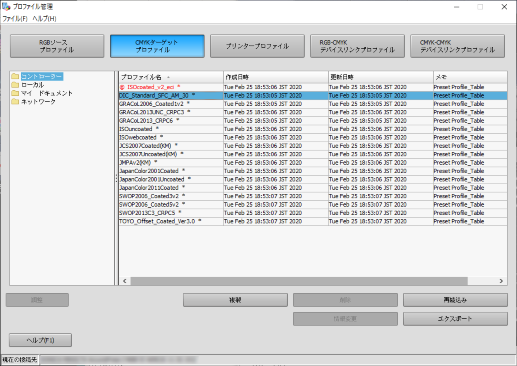Click the プロファイル管理 app icon in title bar
This screenshot has width=517, height=366.
click(x=6, y=7)
